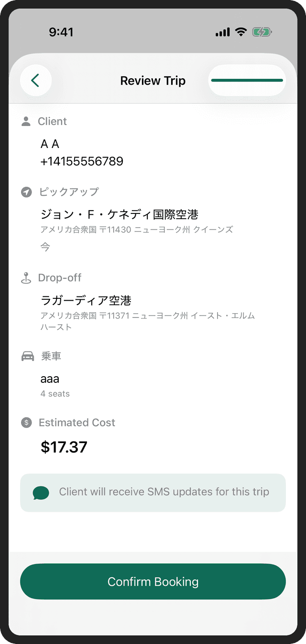Viewport: 306px width, 644px height.
Task: Tap the pill button beside Review Trip
Action: click(247, 80)
